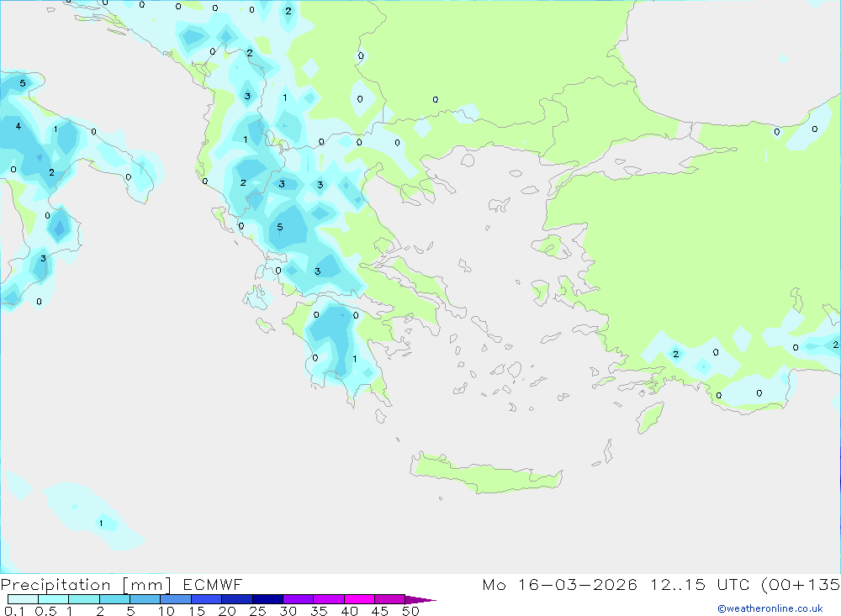This screenshot has width=841, height=616.
Task: Click the '12..15 UTC' time text
Action: pos(700,584)
